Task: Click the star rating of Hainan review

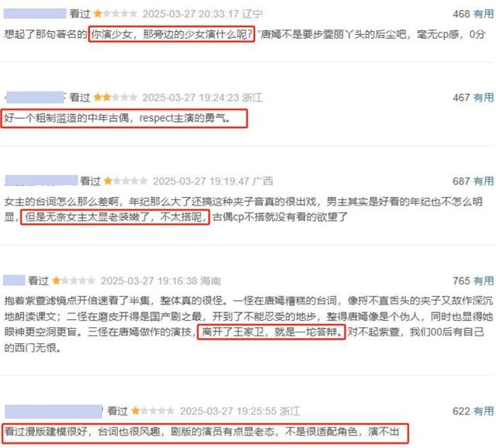Action: (74, 281)
